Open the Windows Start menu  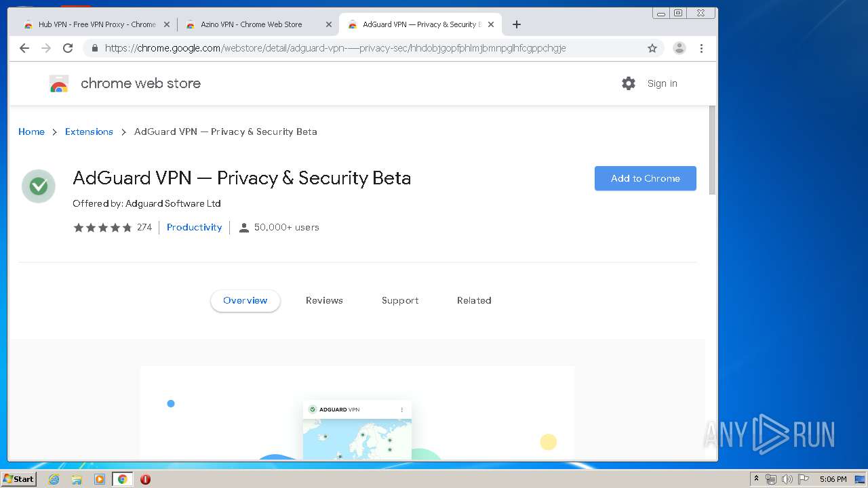pyautogui.click(x=18, y=479)
